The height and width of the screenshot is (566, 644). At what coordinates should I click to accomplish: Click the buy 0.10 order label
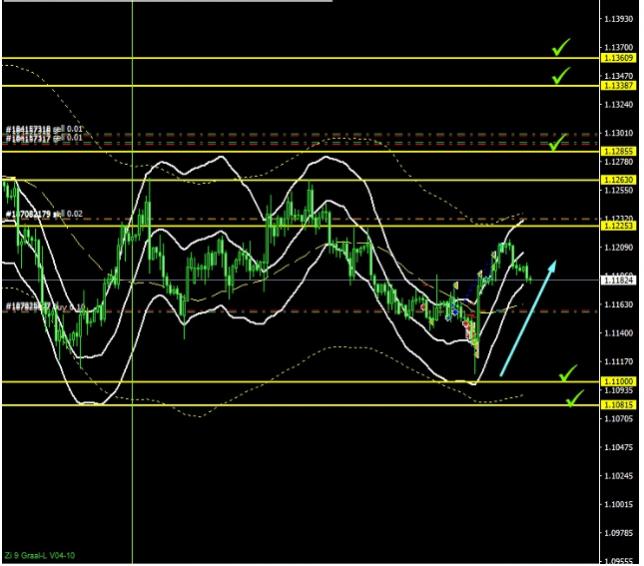45,306
